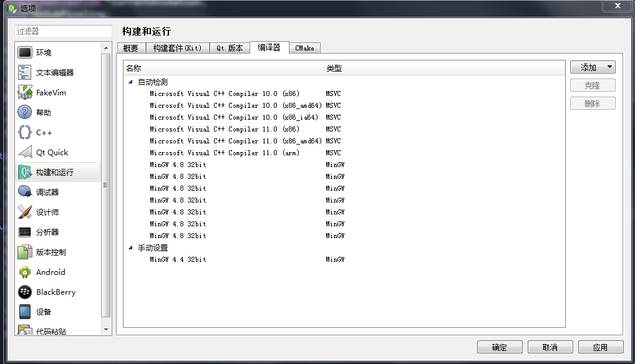Open the 代码粘贴 code pasting icon

(25, 330)
